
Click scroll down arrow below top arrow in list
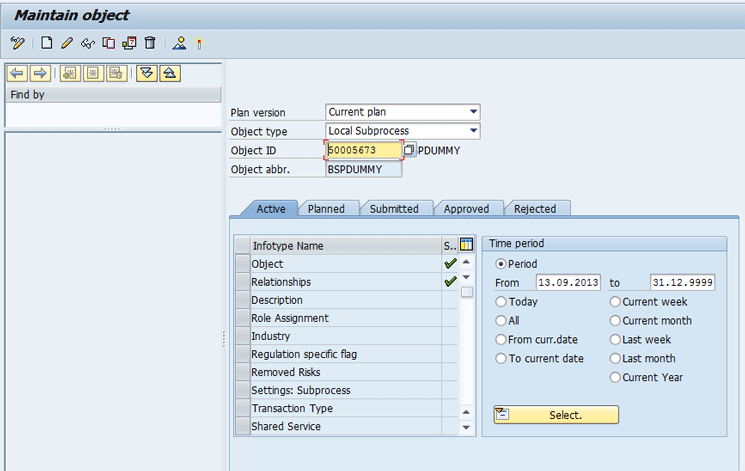click(x=467, y=277)
